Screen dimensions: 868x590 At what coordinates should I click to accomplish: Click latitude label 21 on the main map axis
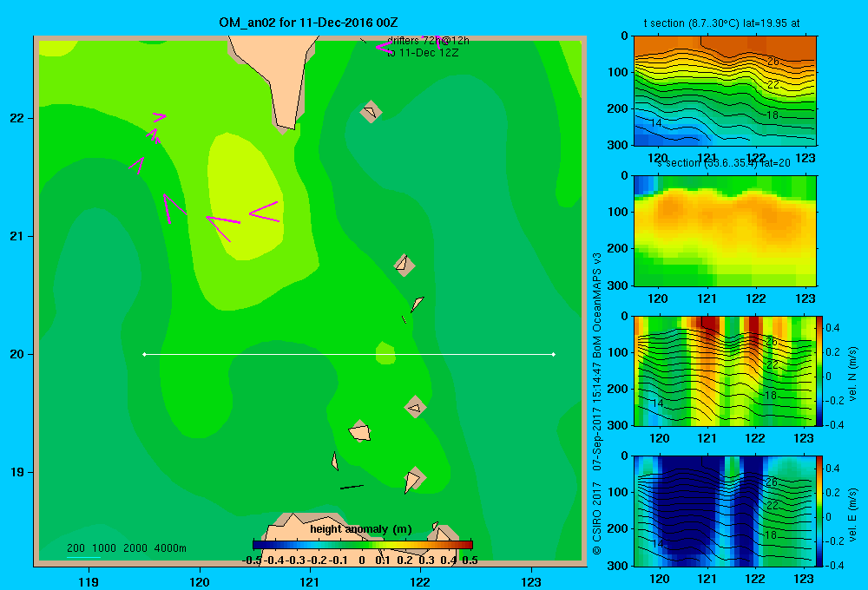click(x=17, y=236)
